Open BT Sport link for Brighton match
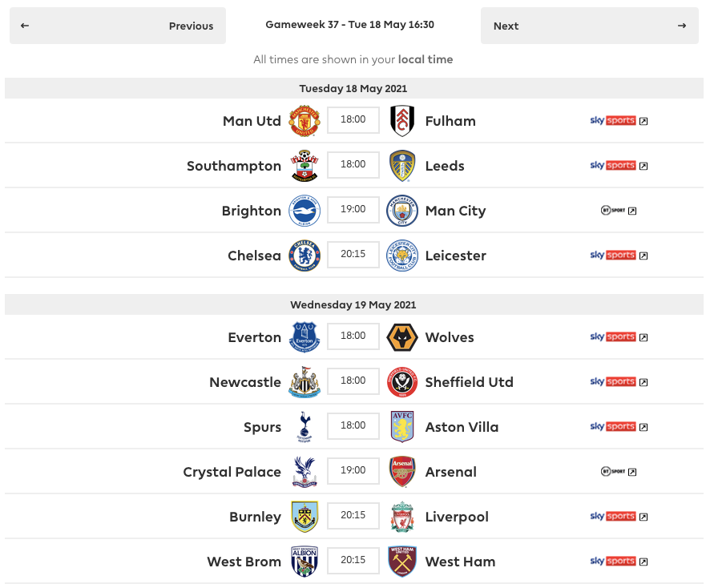Image resolution: width=710 pixels, height=588 pixels. 619,211
